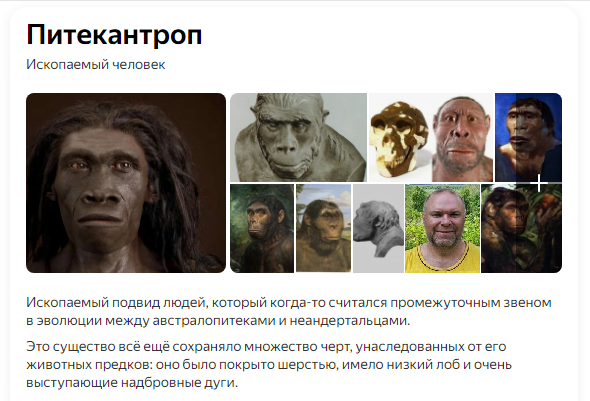This screenshot has height=401, width=590.
Task: View the bearded face reconstruction on white background
Action: point(462,137)
